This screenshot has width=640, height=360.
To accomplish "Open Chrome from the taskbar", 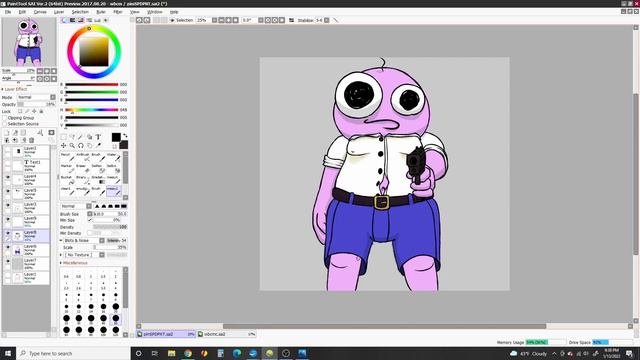I will pyautogui.click(x=188, y=353).
